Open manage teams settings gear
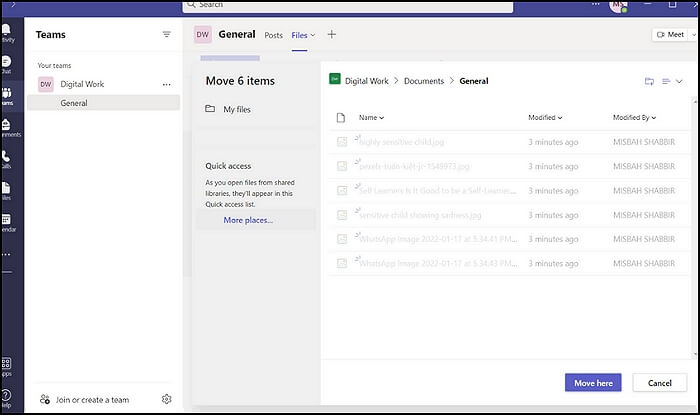The image size is (700, 415). click(x=167, y=399)
